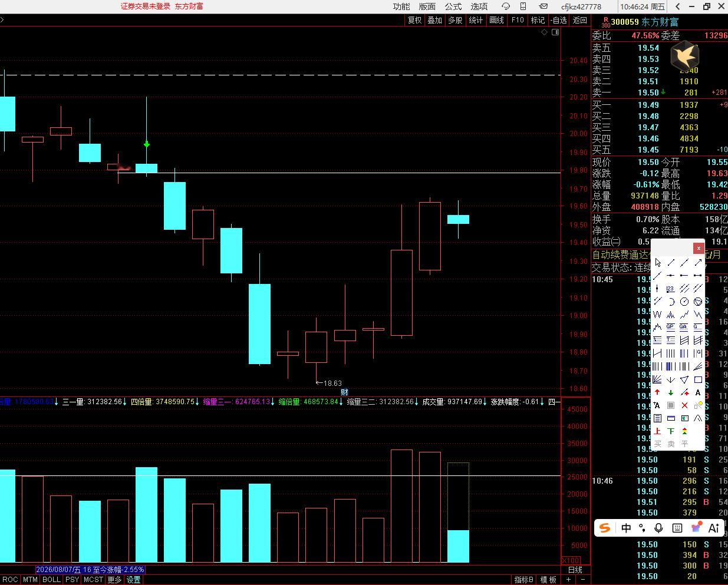728x585 pixels.
Task: Click the red X delete drawing tool
Action: tap(684, 405)
